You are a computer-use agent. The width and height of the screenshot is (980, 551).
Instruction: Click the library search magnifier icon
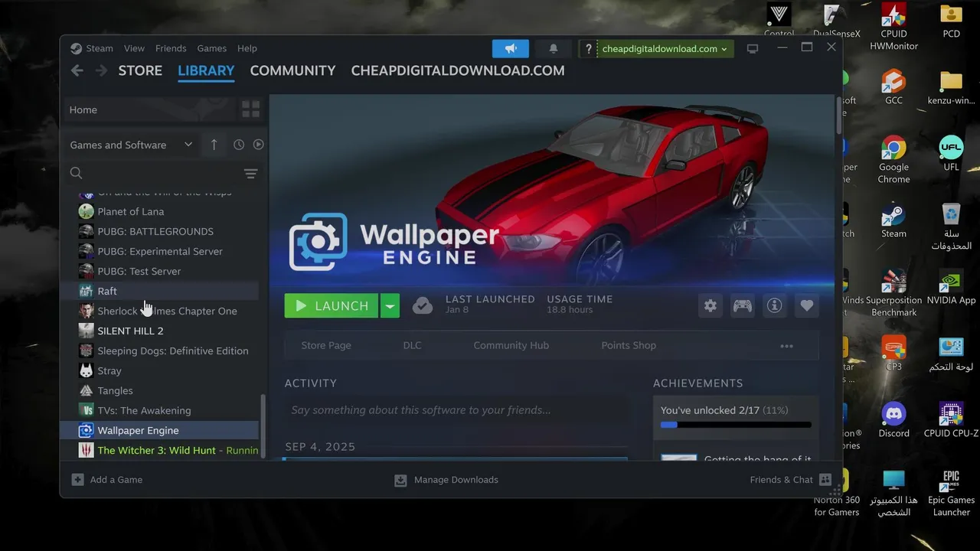pos(77,173)
